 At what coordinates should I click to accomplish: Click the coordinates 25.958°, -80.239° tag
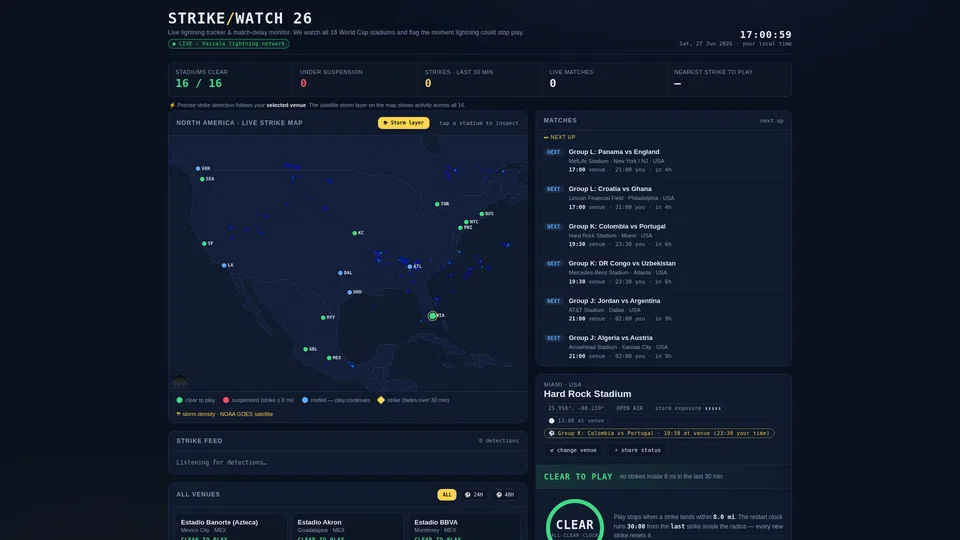576,408
